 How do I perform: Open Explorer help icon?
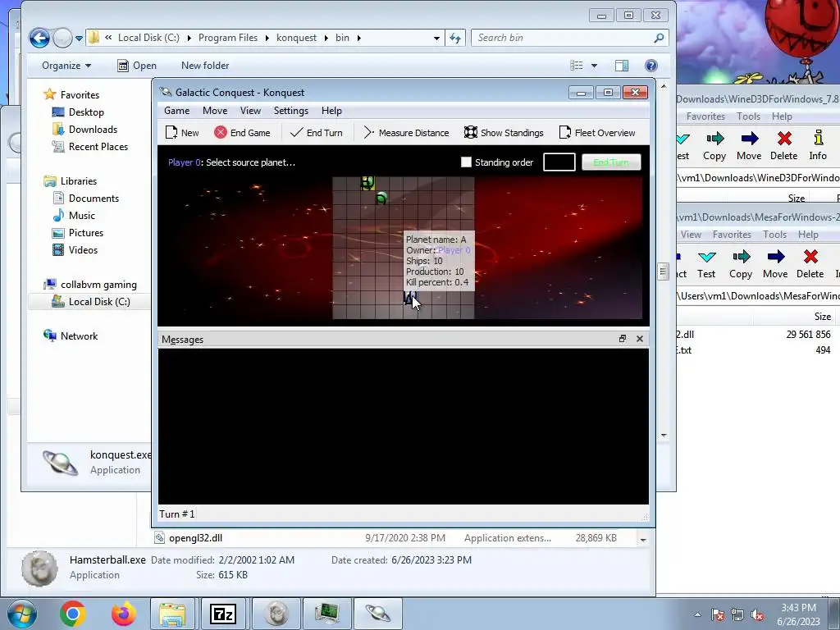(651, 66)
